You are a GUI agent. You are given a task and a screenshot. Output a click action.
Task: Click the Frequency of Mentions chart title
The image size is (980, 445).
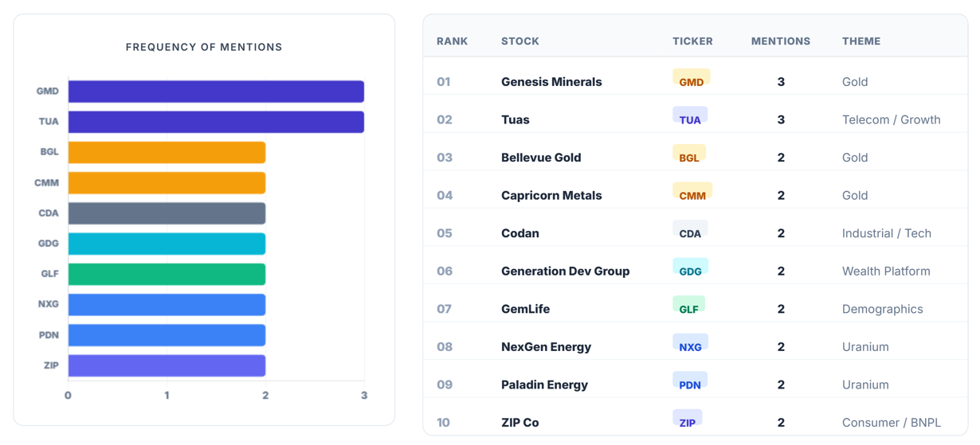click(204, 47)
